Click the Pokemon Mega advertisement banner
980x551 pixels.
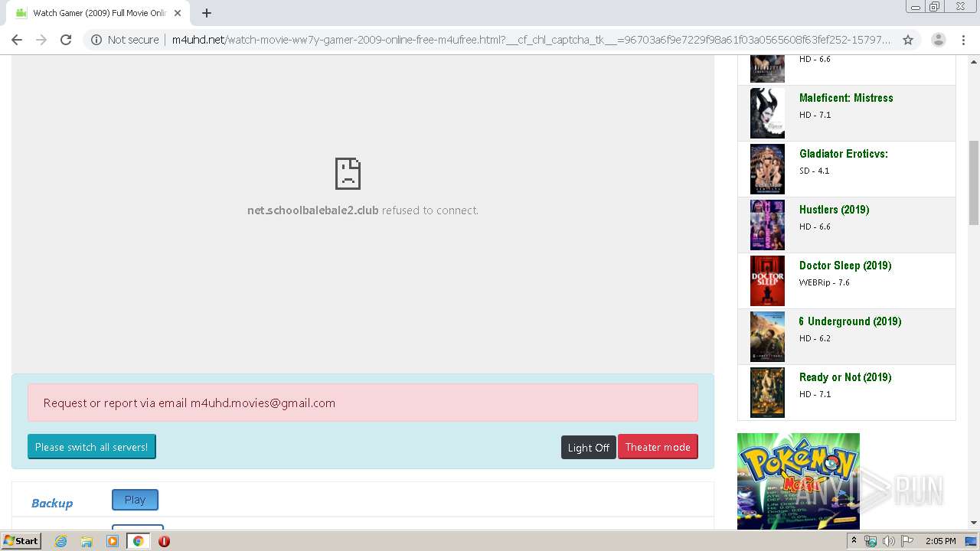pyautogui.click(x=799, y=481)
